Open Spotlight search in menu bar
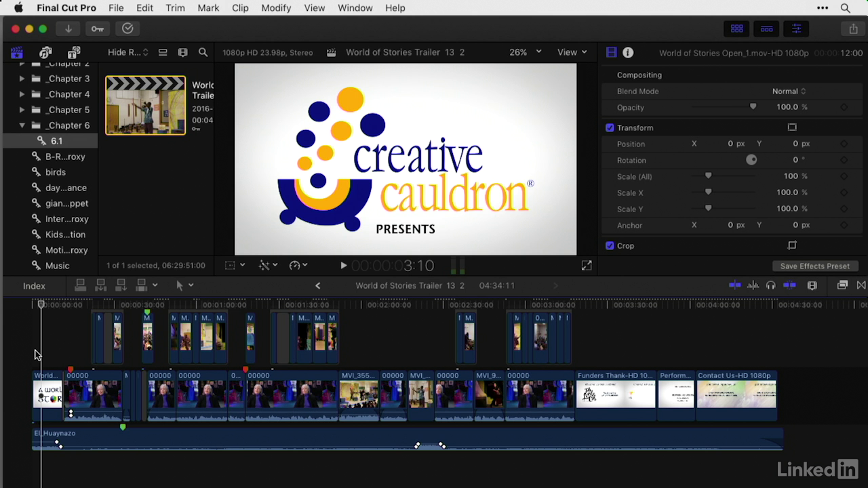Viewport: 868px width, 488px height. click(x=845, y=8)
